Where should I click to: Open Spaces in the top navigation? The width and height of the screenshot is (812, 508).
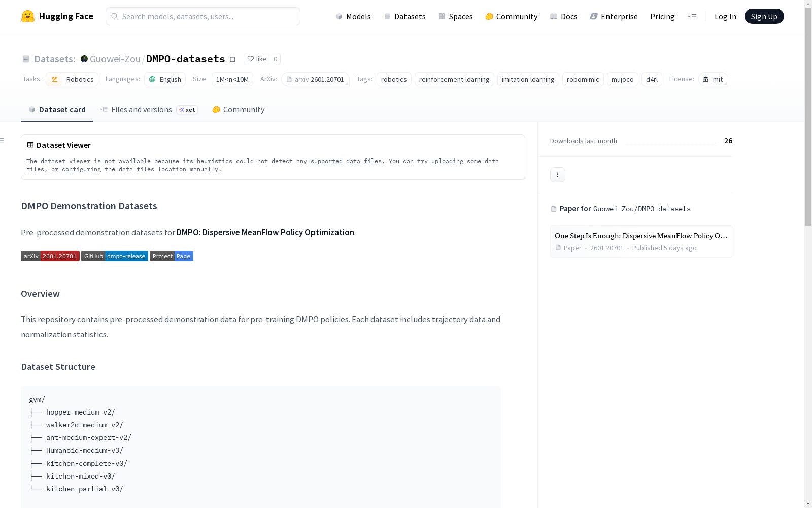pos(456,16)
